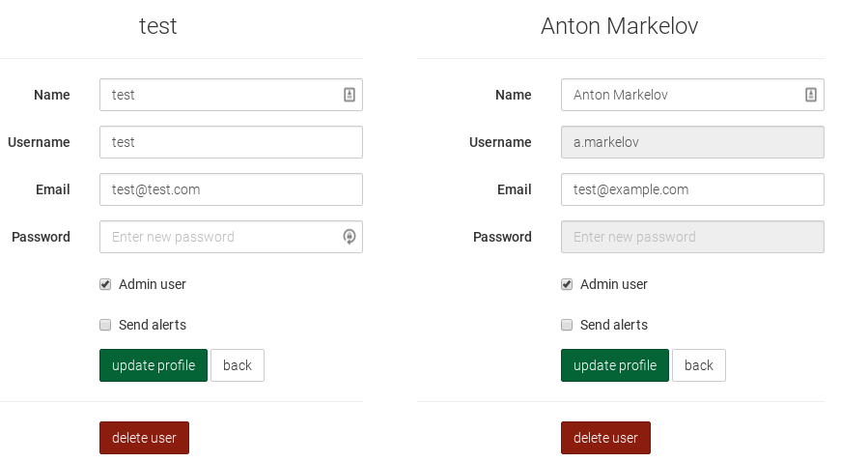The width and height of the screenshot is (868, 462).
Task: Toggle Admin user checkbox for Anton Markelov
Action: (567, 284)
